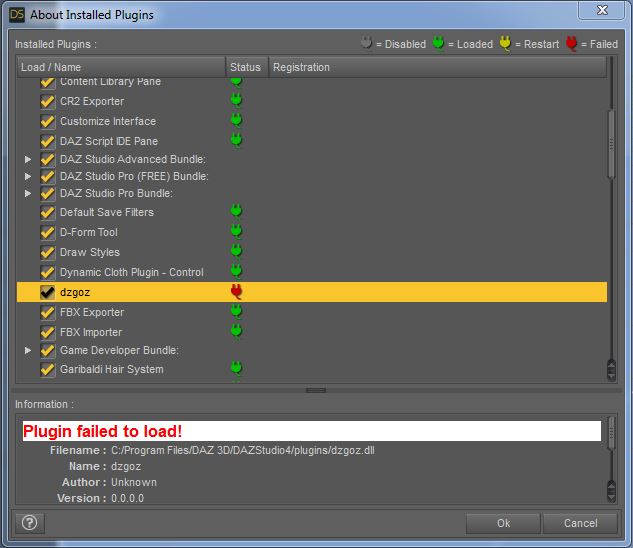Expand the DAZ Studio Pro Bundle arrow

pyautogui.click(x=28, y=193)
